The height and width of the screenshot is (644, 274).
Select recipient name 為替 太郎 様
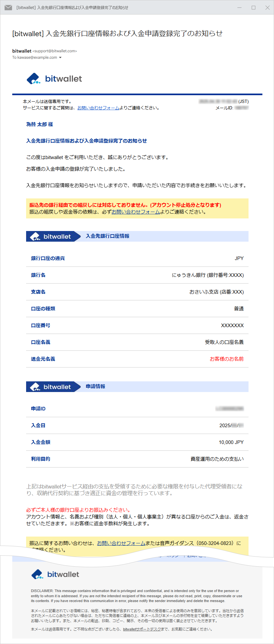(40, 124)
